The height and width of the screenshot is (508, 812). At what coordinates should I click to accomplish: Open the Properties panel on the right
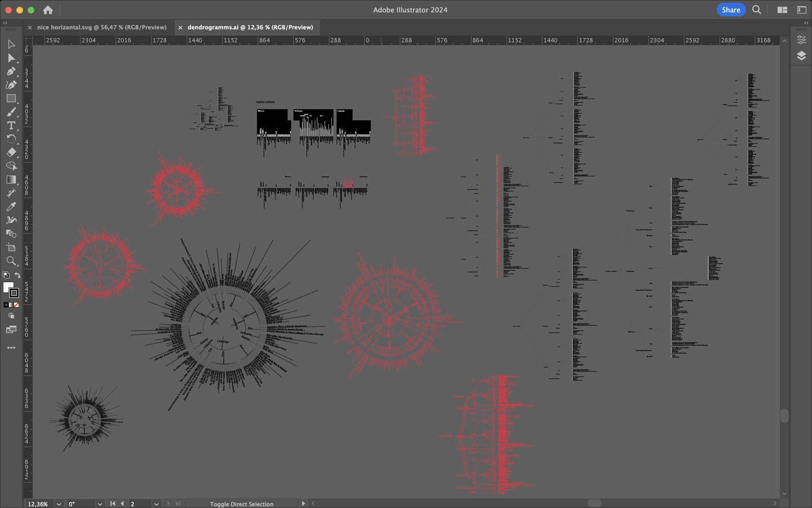click(802, 39)
